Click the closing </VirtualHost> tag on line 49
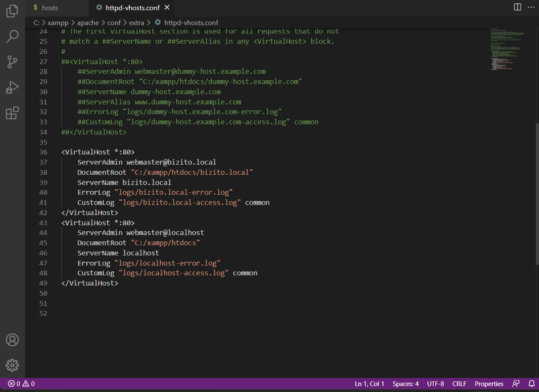539x392 pixels. pyautogui.click(x=90, y=283)
